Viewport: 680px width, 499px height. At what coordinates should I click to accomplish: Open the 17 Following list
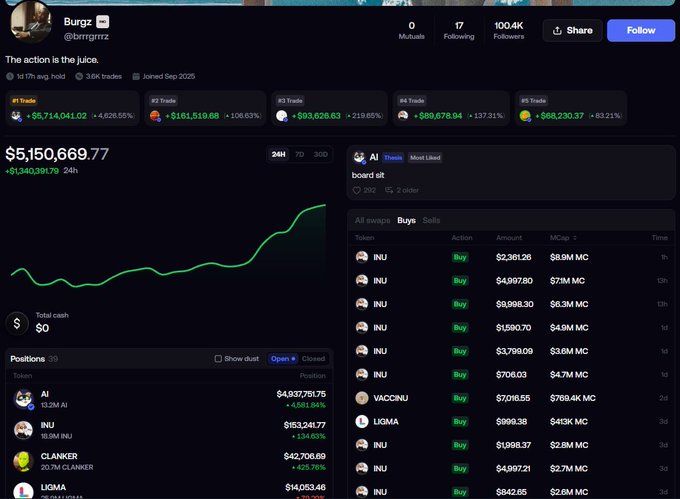click(459, 30)
